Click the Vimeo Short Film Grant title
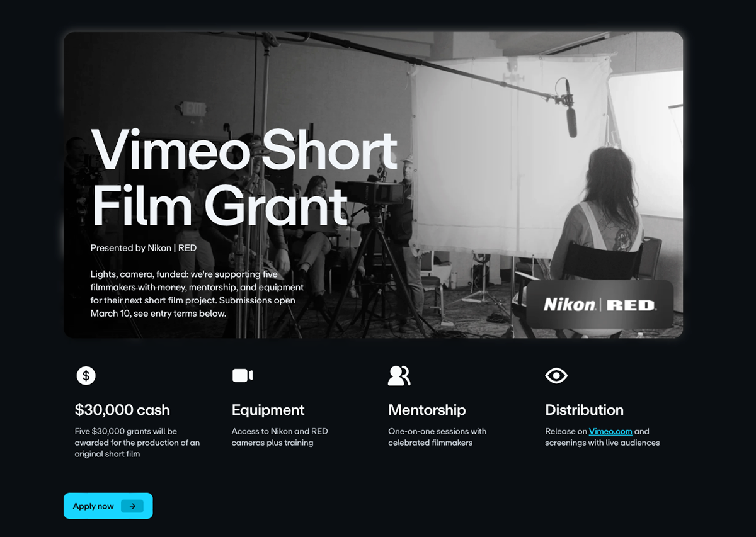The height and width of the screenshot is (537, 756). point(244,178)
